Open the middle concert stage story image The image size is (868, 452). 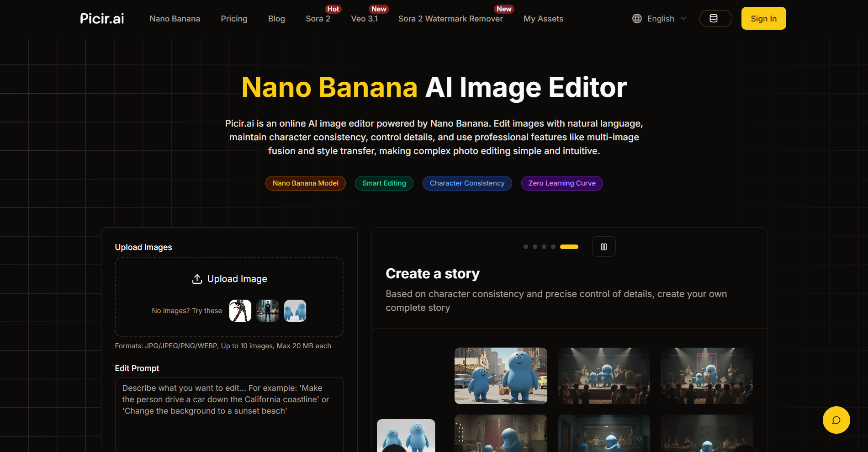(x=604, y=376)
